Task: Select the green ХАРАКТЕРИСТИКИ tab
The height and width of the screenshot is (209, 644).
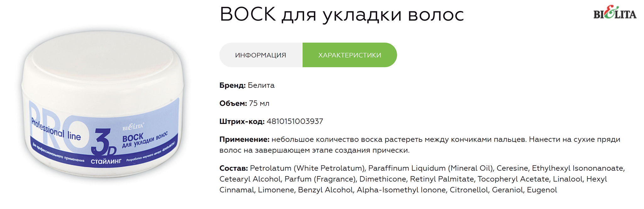Action: coord(350,55)
